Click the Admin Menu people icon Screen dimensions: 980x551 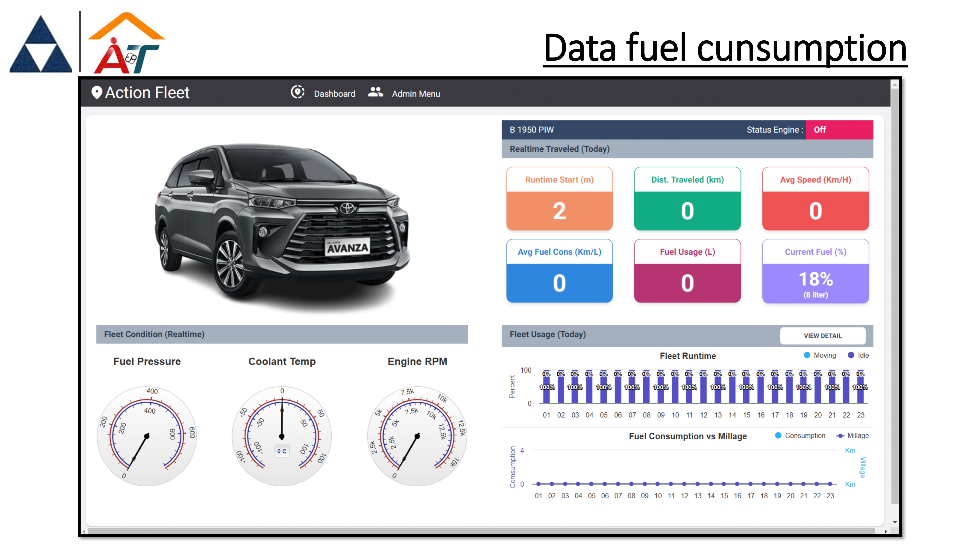[376, 92]
